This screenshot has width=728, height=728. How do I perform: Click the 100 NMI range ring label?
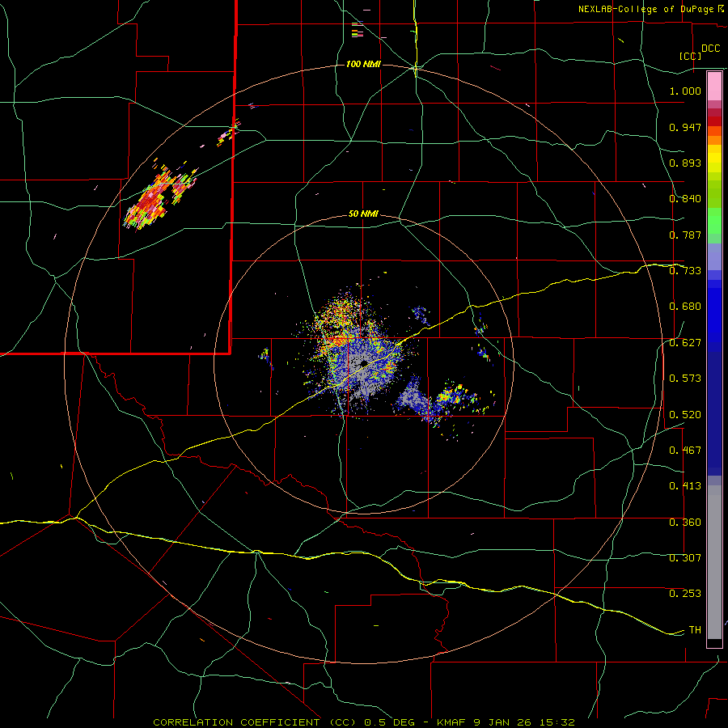click(363, 64)
